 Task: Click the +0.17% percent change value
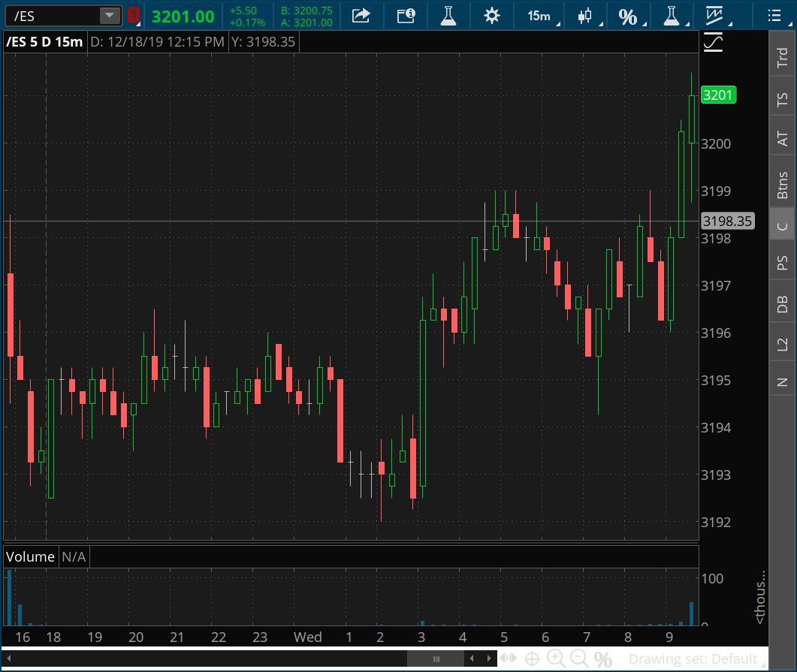click(247, 23)
